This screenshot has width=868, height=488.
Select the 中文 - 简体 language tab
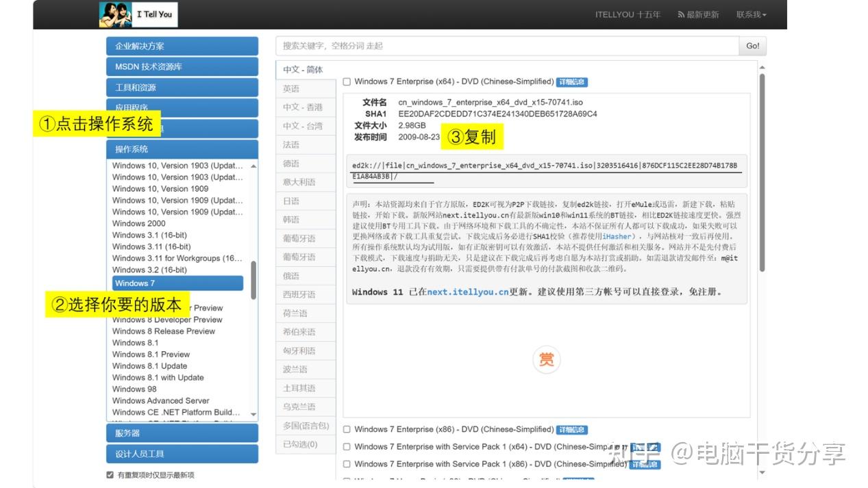pyautogui.click(x=306, y=70)
